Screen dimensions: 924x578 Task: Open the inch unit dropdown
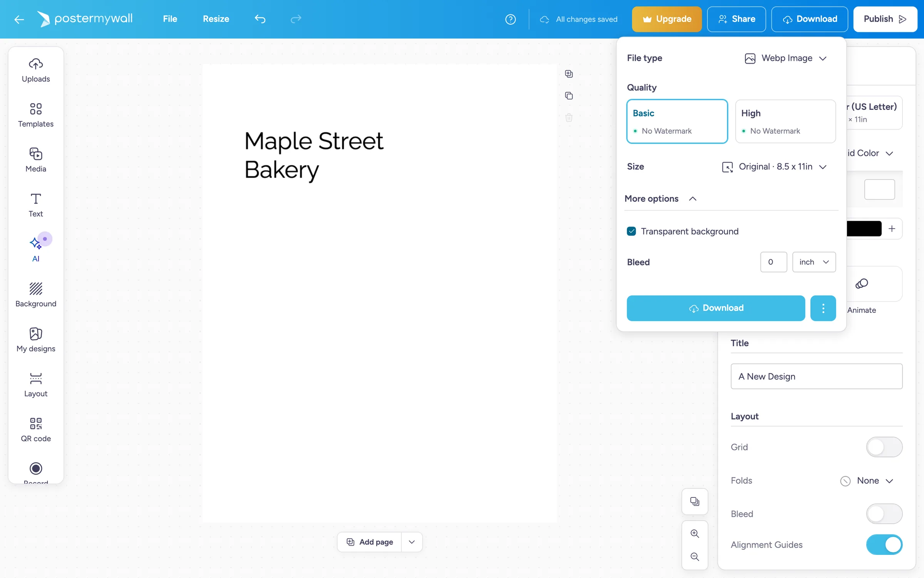[814, 262]
